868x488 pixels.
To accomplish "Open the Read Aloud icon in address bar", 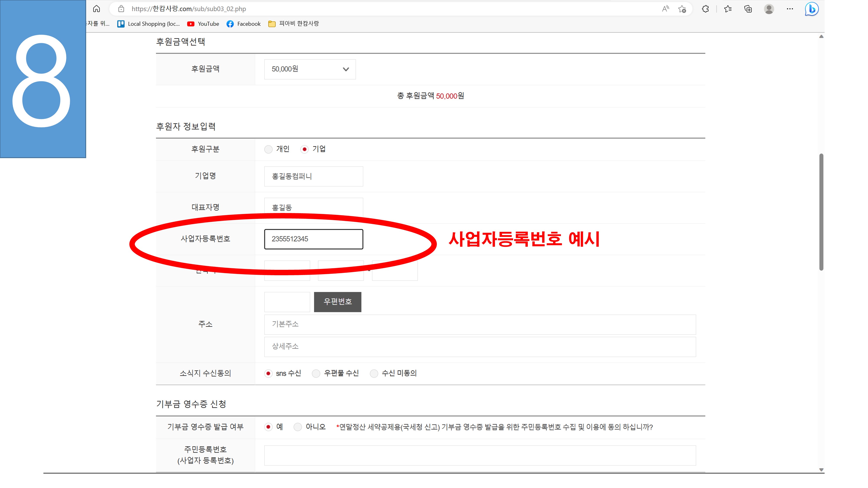I will point(665,9).
